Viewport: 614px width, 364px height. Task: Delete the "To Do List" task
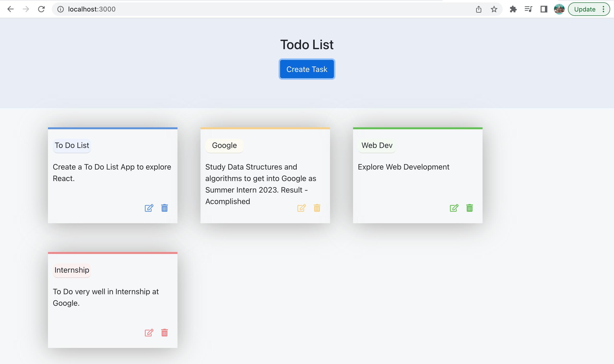[x=164, y=208]
